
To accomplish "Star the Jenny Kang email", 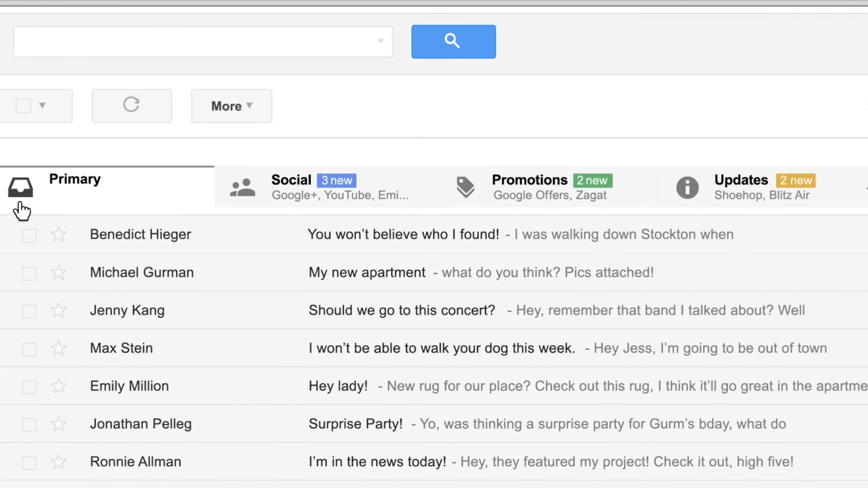I will coord(59,310).
